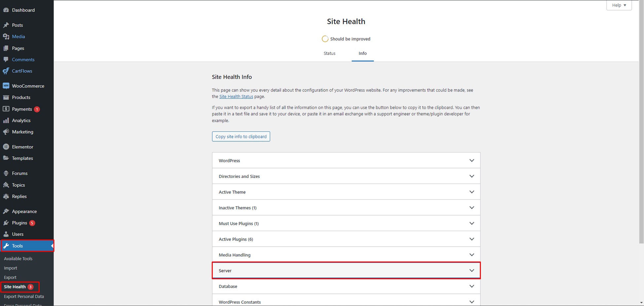Click the Appearance paintbrush icon

(x=6, y=211)
